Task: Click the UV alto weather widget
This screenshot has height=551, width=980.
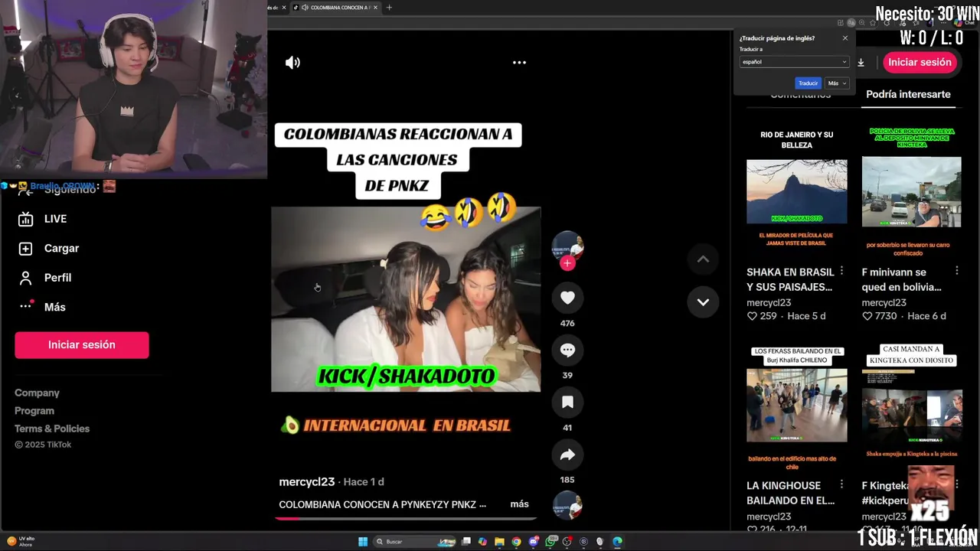Action: pos(21,541)
